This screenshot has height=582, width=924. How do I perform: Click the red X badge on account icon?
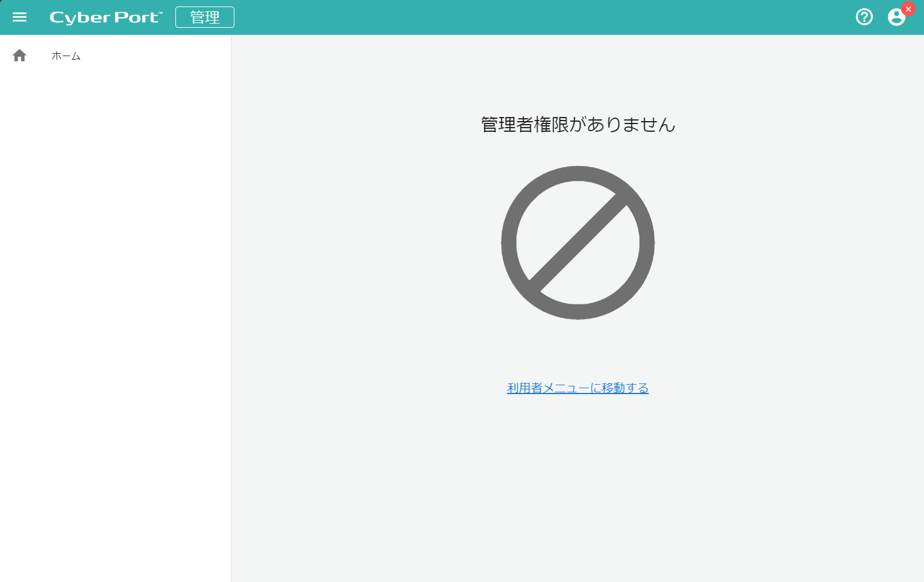(908, 9)
